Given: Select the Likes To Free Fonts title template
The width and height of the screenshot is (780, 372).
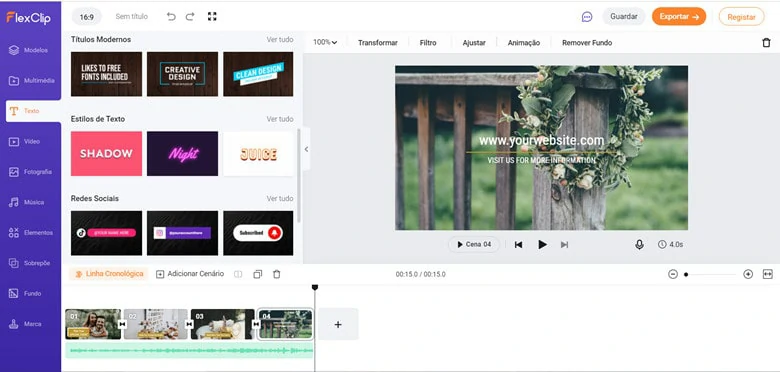Looking at the screenshot, I should [x=106, y=74].
